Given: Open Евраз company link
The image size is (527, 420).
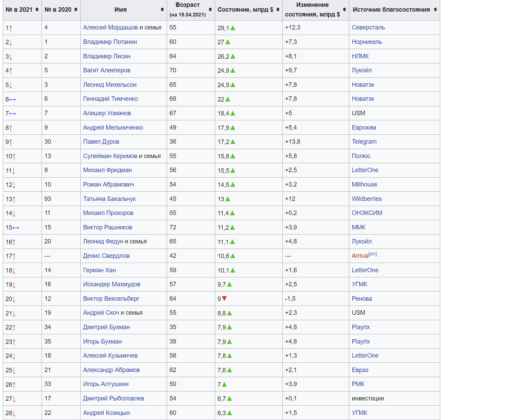Looking at the screenshot, I should tap(360, 370).
